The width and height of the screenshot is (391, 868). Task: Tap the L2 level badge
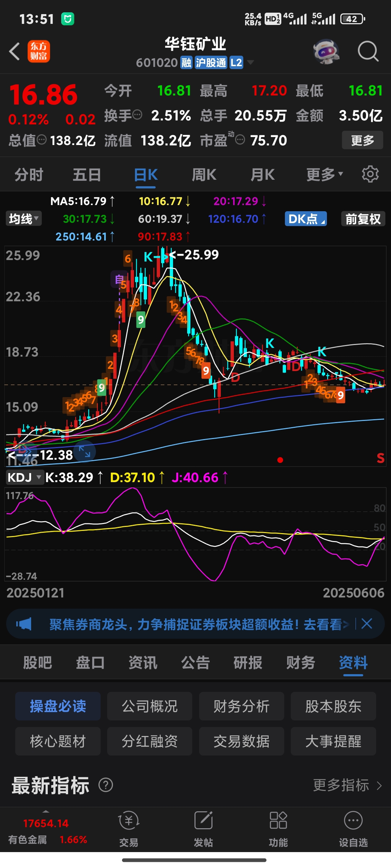coord(236,63)
